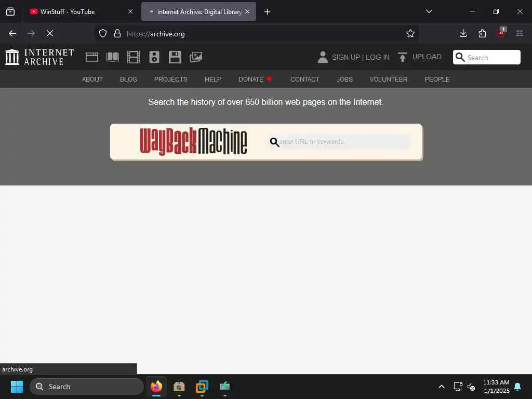Expand the list all tabs chevron
Screen dimensions: 532x399
[x=429, y=11]
